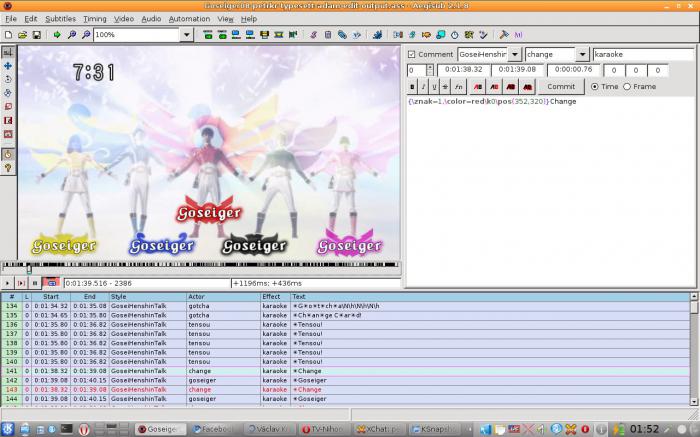The image size is (700, 437).
Task: Click the end time field 0:01:39.08
Action: coord(517,70)
